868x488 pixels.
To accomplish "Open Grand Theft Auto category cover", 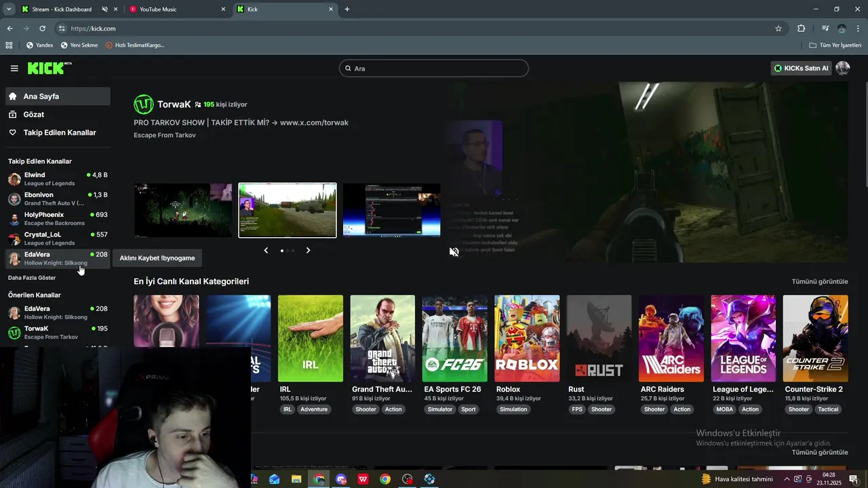I will click(382, 338).
